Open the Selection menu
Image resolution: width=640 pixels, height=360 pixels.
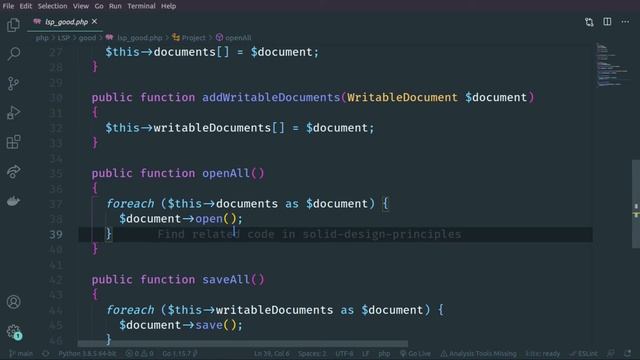(52, 6)
